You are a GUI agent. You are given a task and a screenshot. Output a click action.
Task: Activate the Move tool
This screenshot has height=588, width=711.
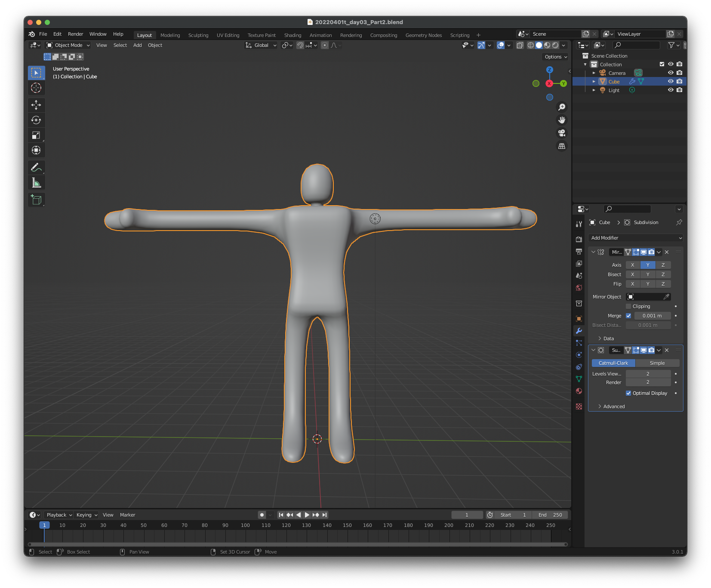point(36,105)
